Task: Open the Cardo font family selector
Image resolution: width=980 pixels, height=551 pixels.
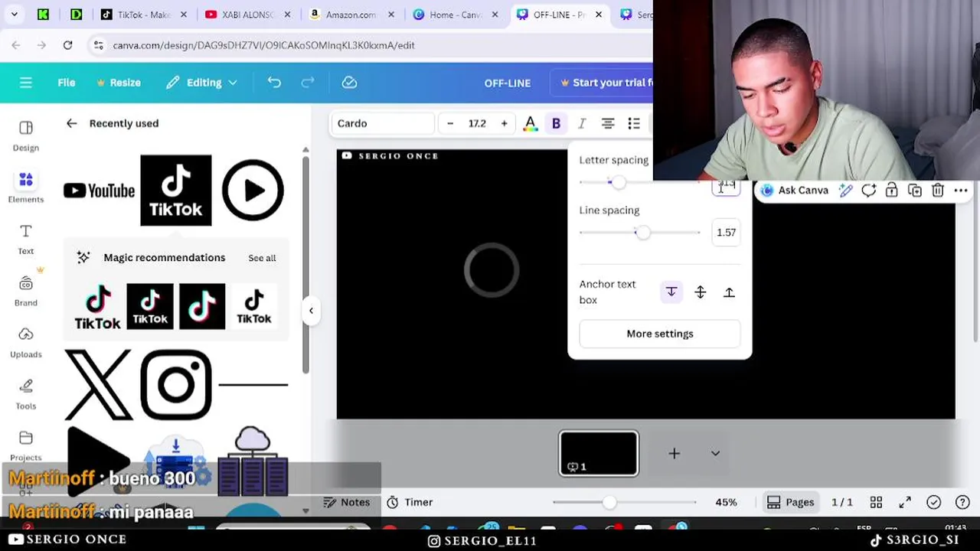Action: pyautogui.click(x=383, y=123)
